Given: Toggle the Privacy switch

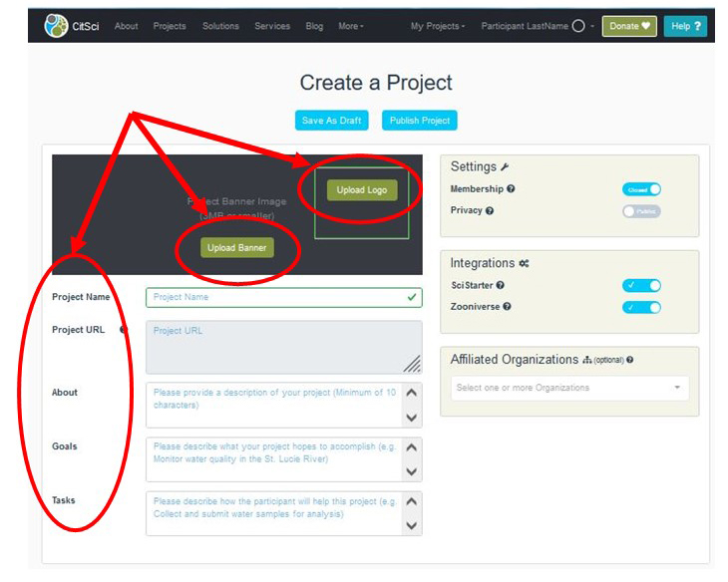Looking at the screenshot, I should pos(641,211).
